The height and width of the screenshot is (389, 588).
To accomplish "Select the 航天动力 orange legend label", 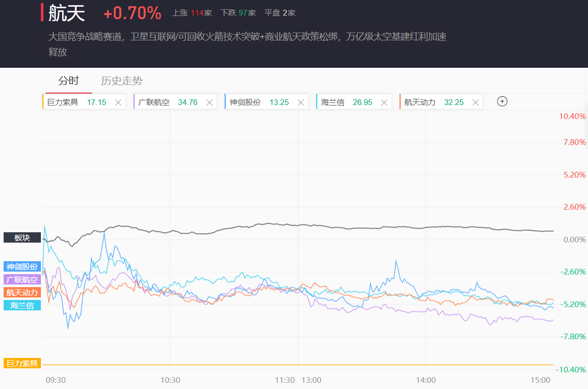I will (22, 292).
